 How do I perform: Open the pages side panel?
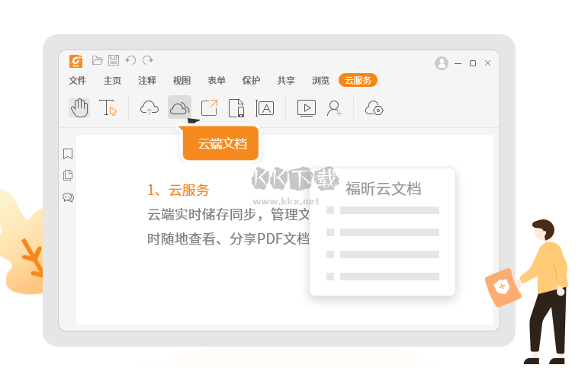tap(68, 175)
